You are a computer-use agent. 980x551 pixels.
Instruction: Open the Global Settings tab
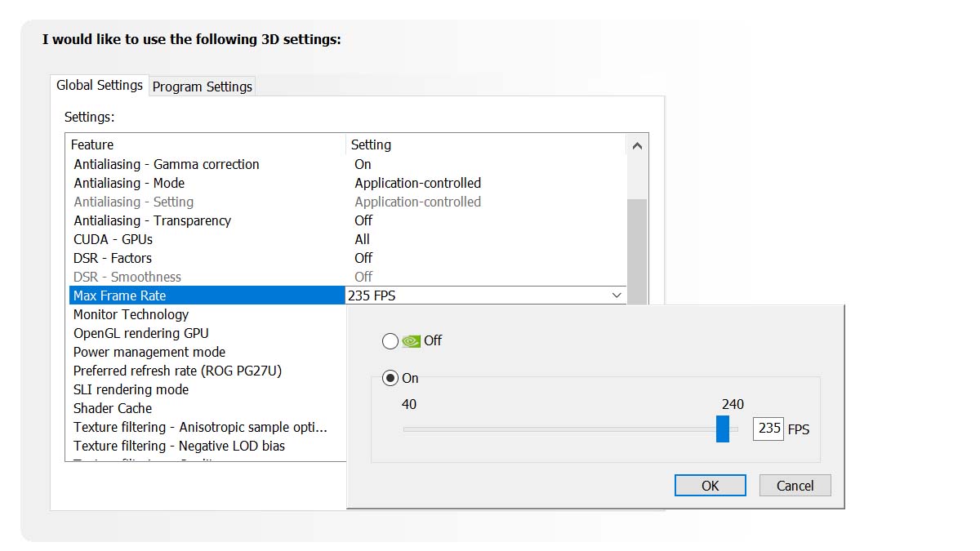pos(99,86)
